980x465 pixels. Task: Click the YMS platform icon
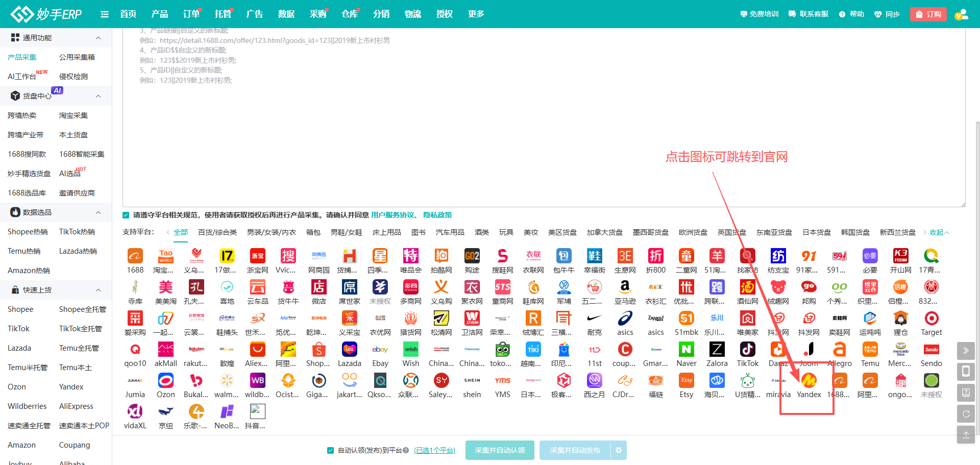point(503,380)
